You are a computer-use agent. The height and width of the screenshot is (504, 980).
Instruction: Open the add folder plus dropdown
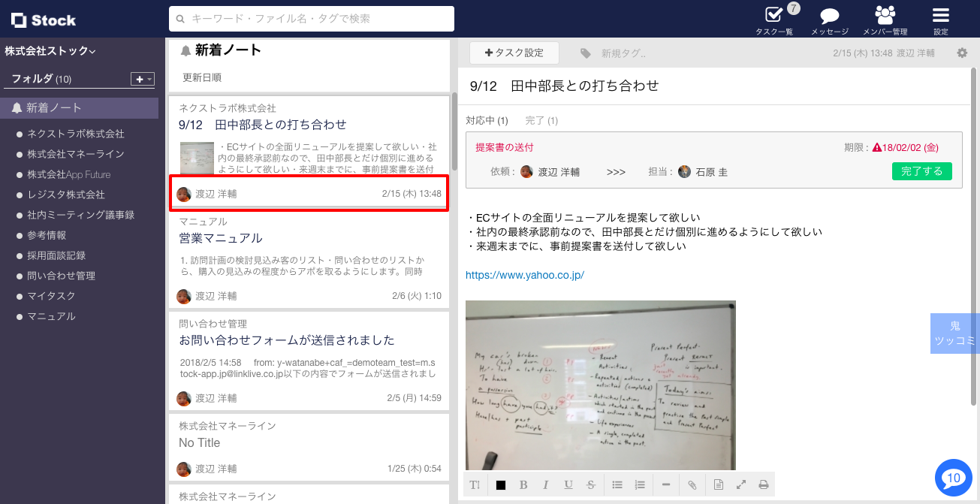tap(142, 79)
